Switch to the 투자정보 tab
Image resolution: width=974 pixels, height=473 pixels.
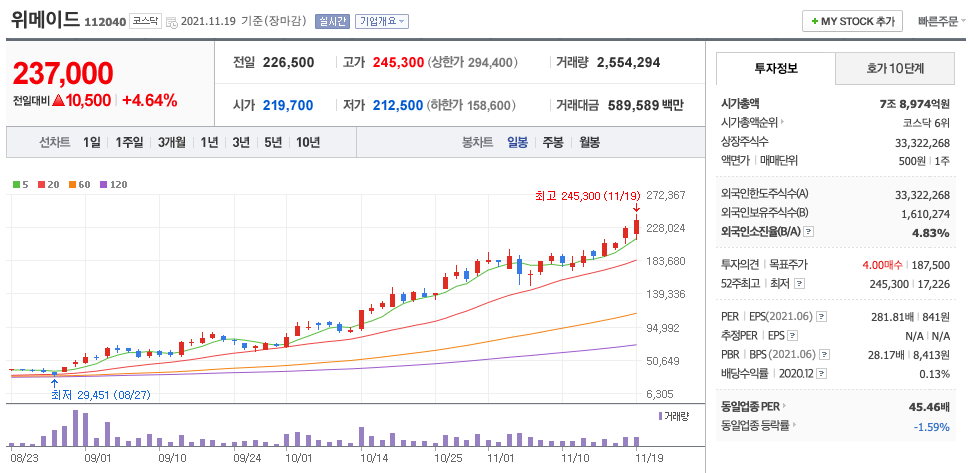click(x=776, y=68)
